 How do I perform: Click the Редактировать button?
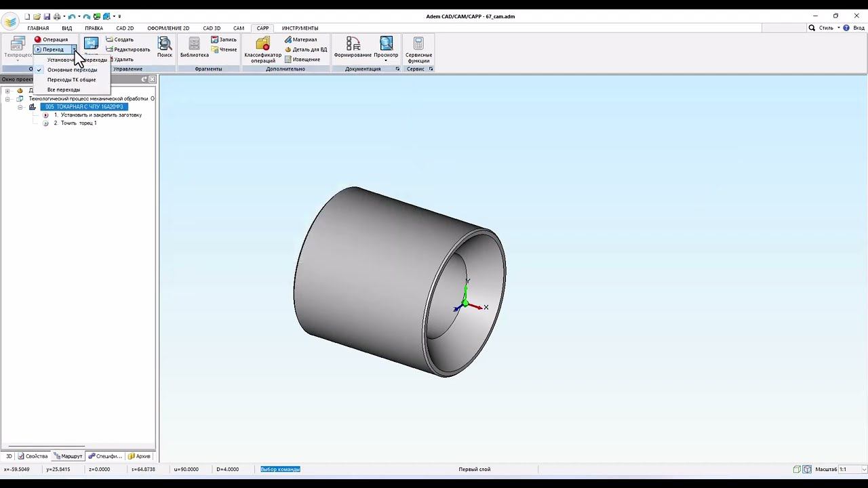coord(127,49)
